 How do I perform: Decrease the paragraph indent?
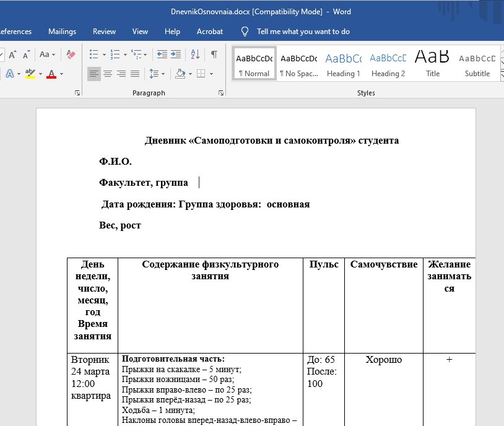pyautogui.click(x=162, y=54)
